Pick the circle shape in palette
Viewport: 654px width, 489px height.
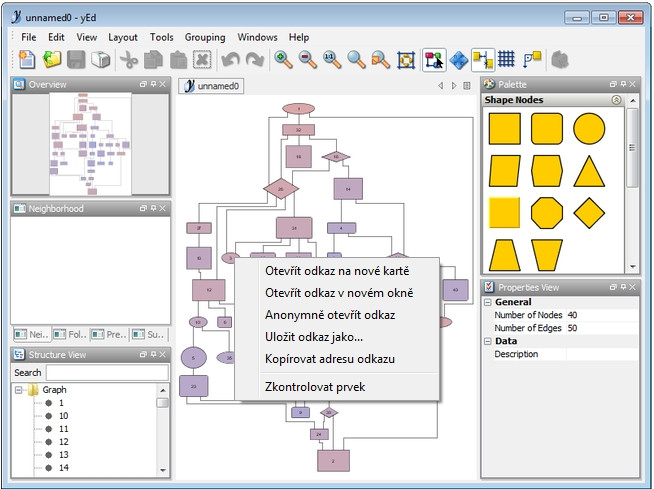click(589, 129)
